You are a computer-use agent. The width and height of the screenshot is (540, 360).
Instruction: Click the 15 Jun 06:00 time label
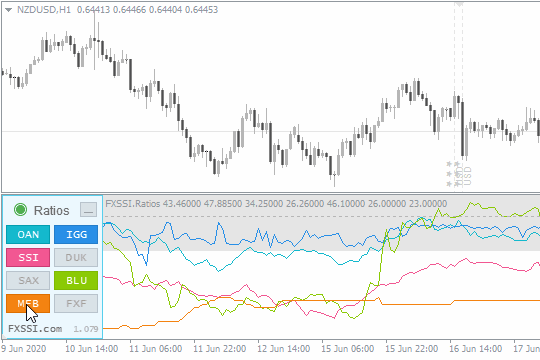(348, 349)
